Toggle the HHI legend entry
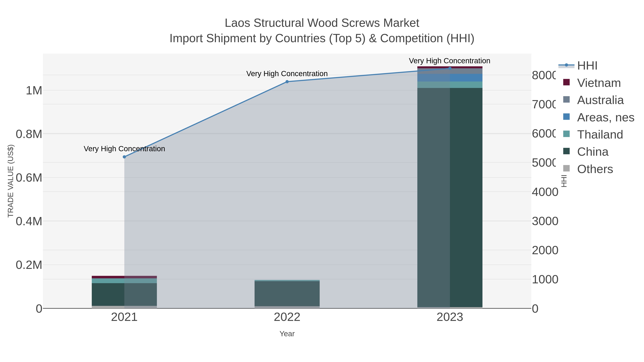This screenshot has height=362, width=644. coord(578,66)
